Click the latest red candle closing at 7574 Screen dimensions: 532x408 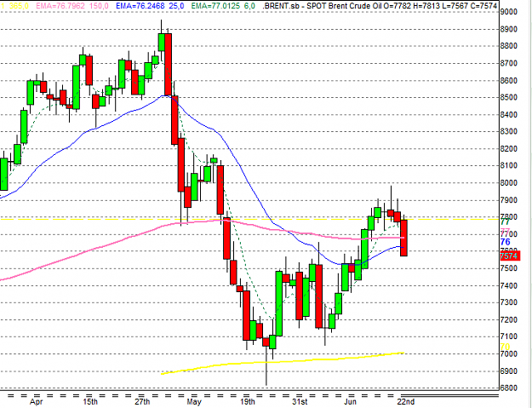[x=403, y=238]
